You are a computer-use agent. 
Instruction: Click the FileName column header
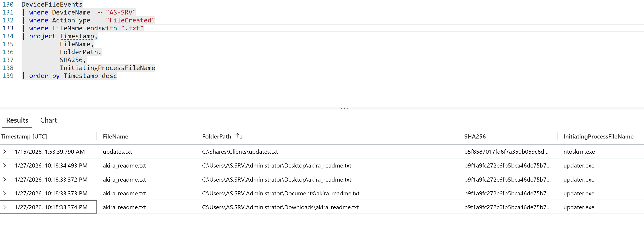pyautogui.click(x=116, y=137)
